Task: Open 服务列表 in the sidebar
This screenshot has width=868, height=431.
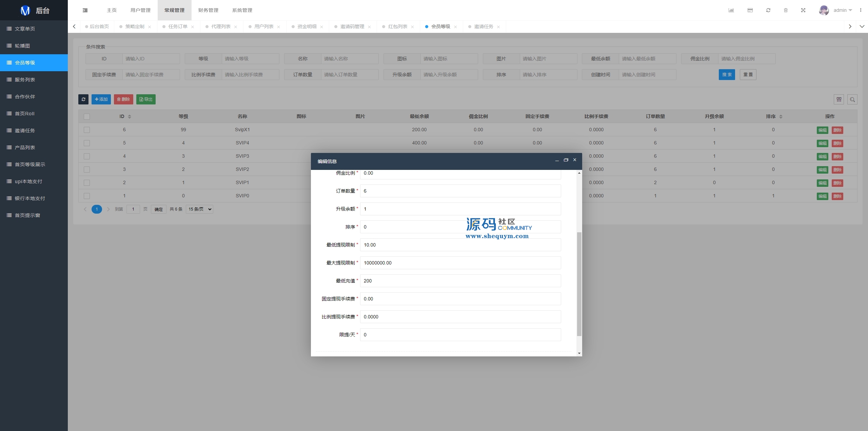Action: [34, 80]
